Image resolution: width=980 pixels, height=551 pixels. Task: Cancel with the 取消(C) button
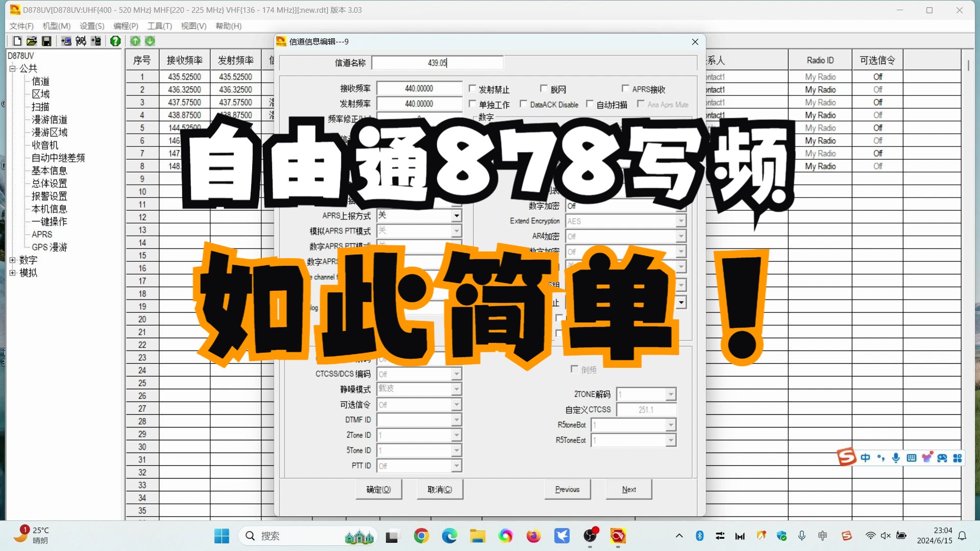click(440, 489)
